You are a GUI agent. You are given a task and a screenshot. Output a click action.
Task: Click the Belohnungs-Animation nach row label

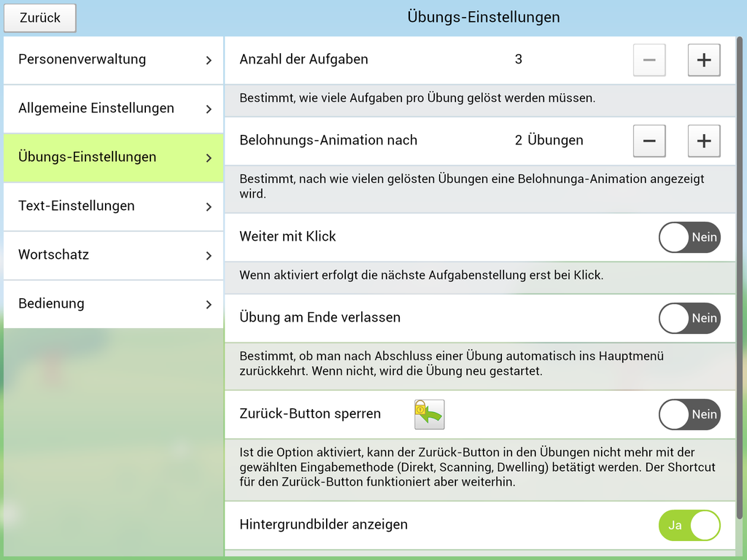click(x=328, y=141)
